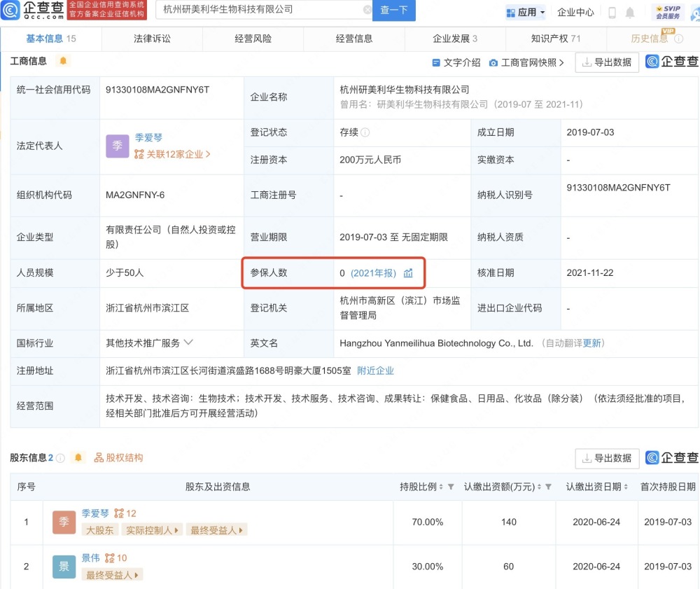Expand 其他技术推广服务 industry chevron
The height and width of the screenshot is (589, 700).
[188, 342]
